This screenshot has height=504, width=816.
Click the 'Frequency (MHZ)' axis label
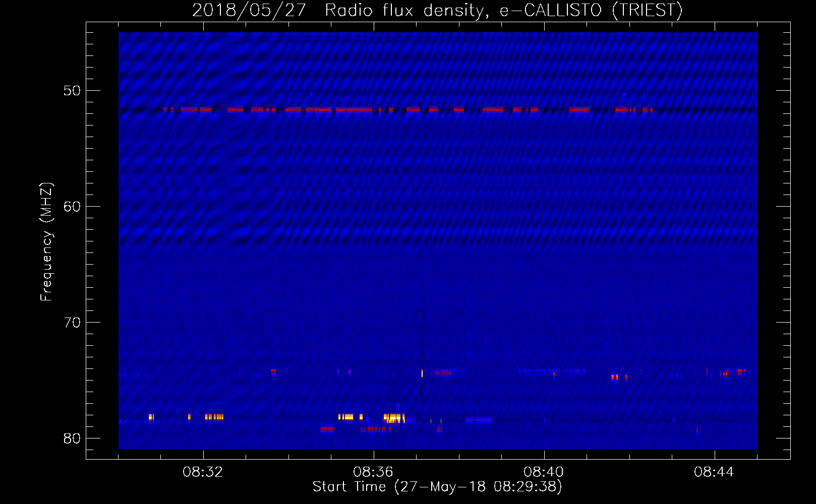(x=46, y=242)
